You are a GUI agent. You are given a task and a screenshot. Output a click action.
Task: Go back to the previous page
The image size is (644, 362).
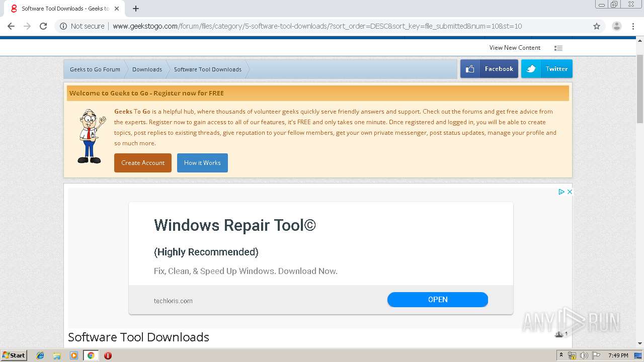point(11,26)
